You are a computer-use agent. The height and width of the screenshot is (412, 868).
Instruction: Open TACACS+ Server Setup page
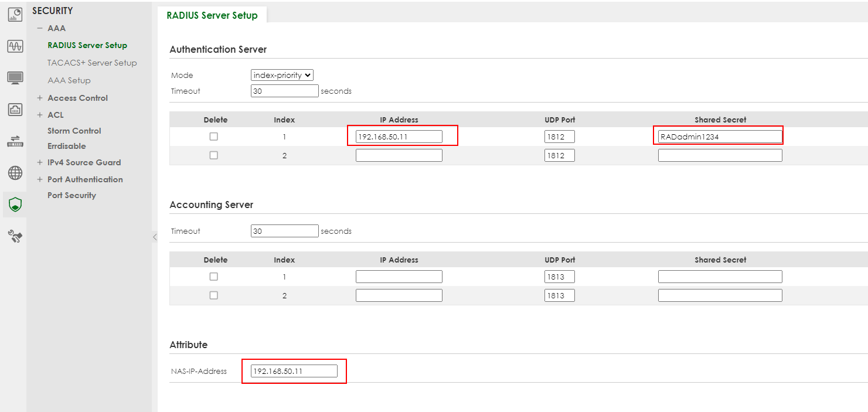[x=92, y=63]
